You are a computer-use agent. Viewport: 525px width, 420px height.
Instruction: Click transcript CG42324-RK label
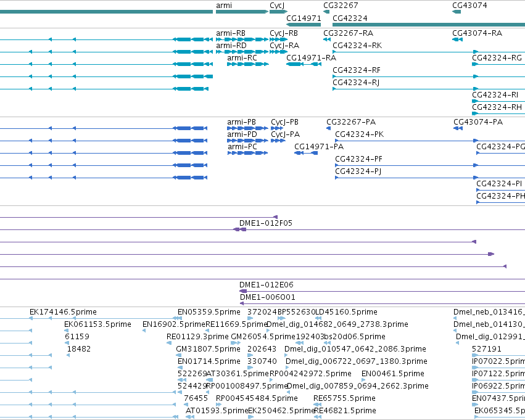click(357, 46)
